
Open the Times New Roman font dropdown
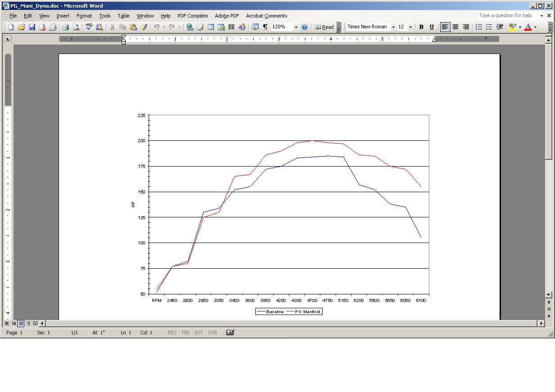pyautogui.click(x=393, y=27)
